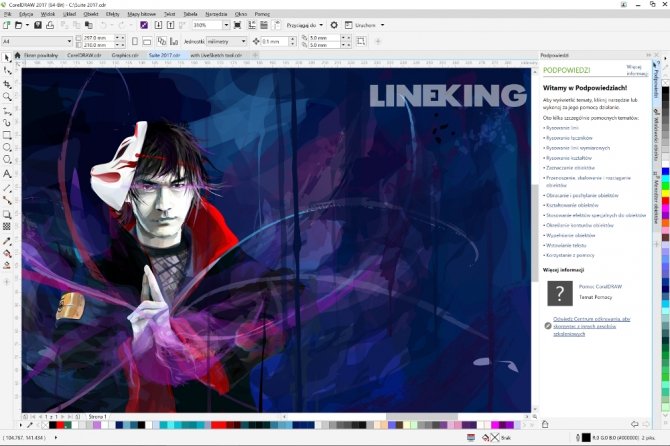Select the Connector tool

pyautogui.click(x=7, y=200)
